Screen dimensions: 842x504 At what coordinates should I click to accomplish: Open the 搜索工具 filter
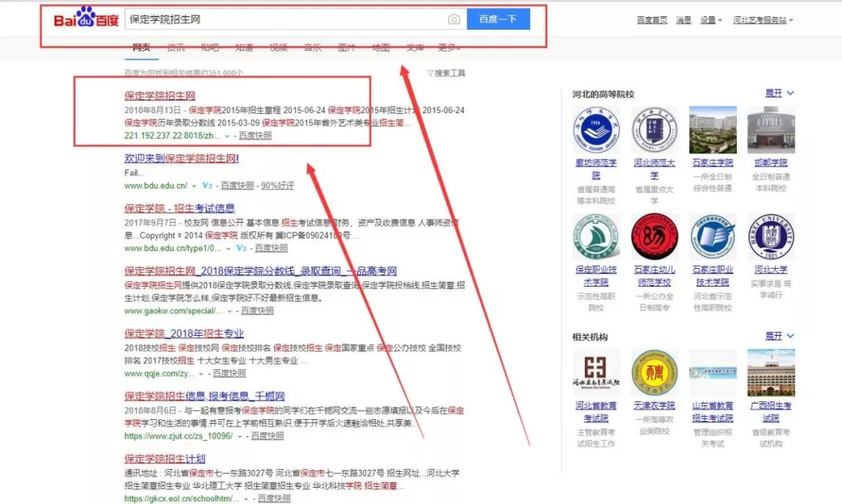coord(446,73)
